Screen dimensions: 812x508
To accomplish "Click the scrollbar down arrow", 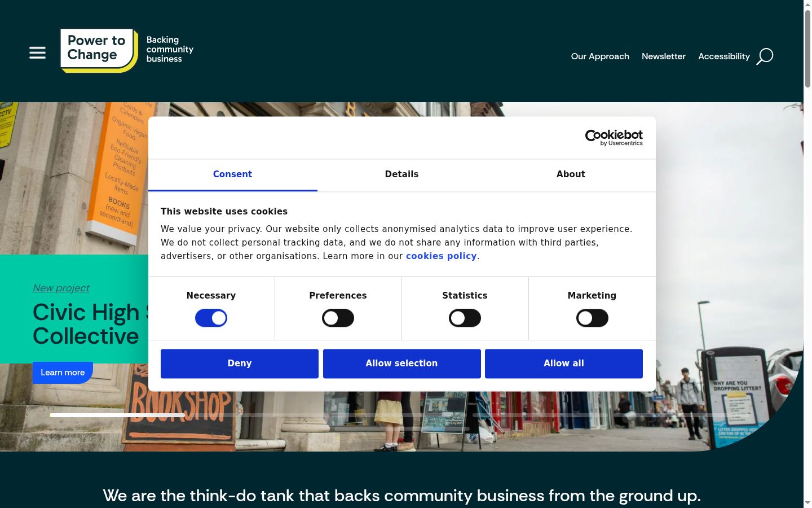I will pyautogui.click(x=807, y=503).
